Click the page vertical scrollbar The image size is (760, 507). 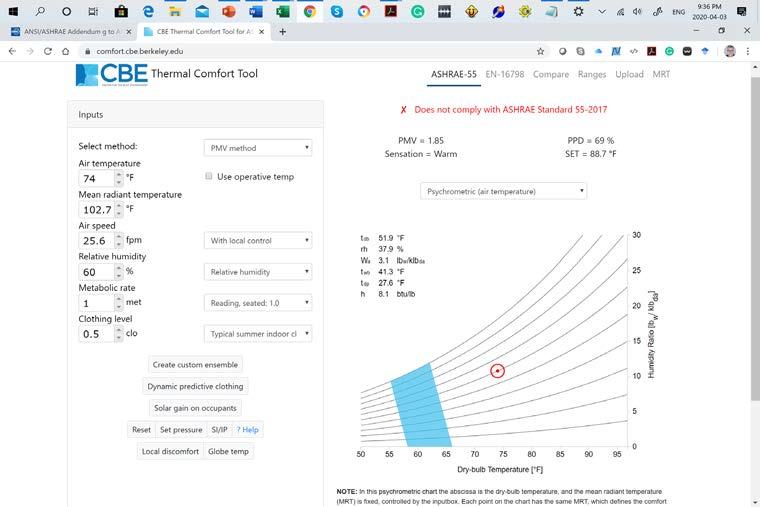[755, 238]
